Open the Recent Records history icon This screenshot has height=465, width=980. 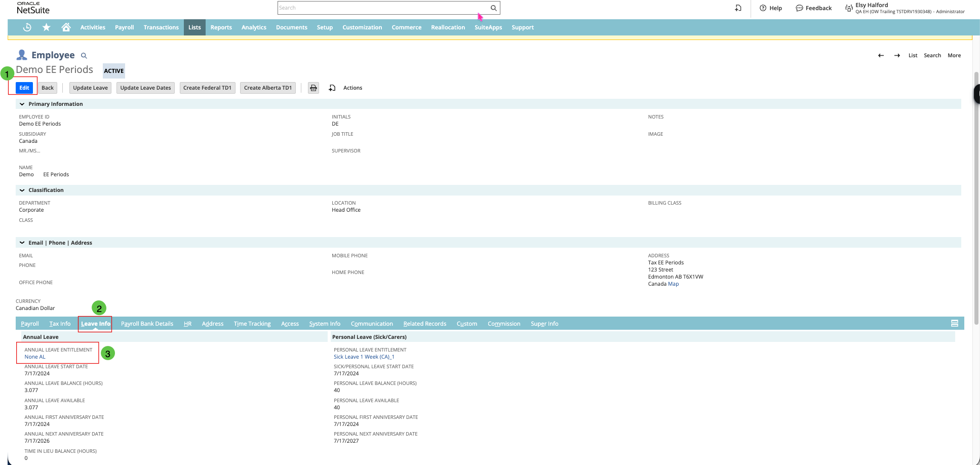(27, 27)
